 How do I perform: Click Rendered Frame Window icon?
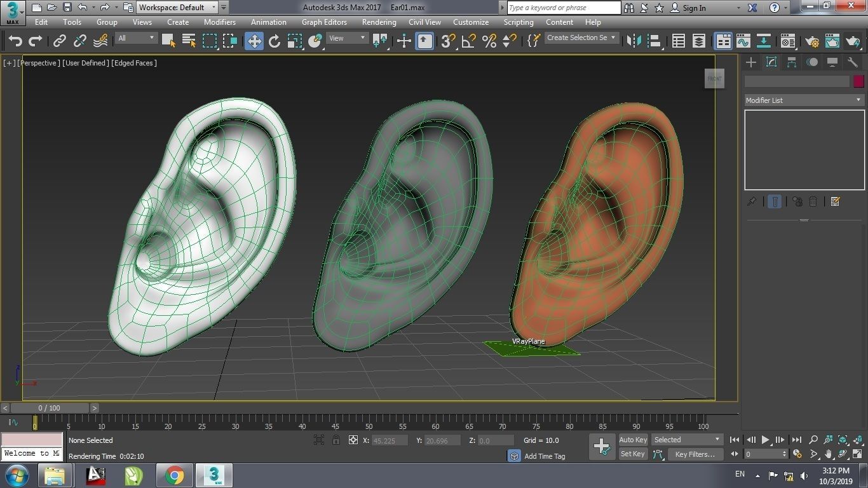pyautogui.click(x=832, y=41)
